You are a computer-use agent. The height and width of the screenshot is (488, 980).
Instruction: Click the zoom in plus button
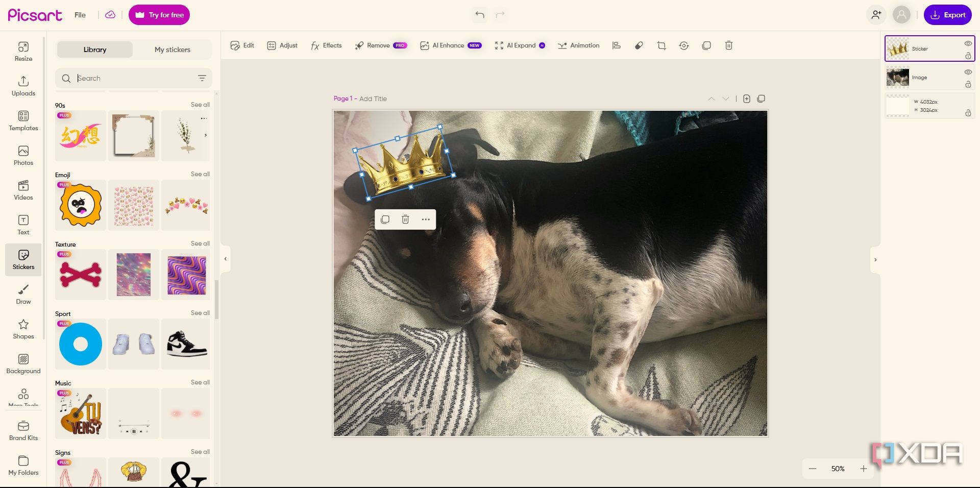864,469
